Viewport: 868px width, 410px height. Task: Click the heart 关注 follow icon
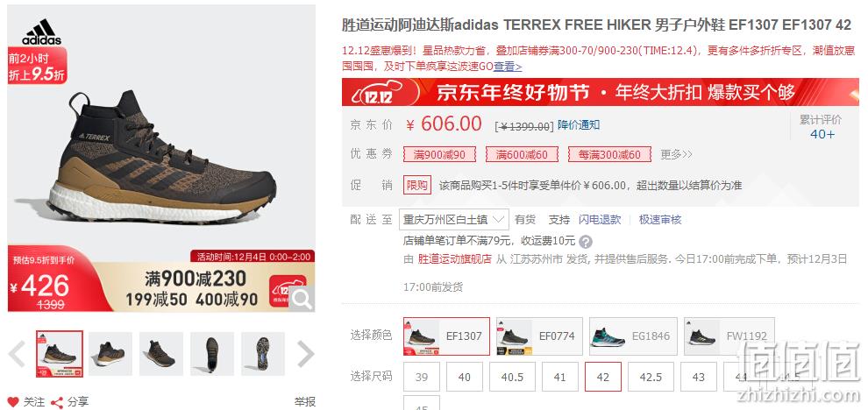[13, 402]
